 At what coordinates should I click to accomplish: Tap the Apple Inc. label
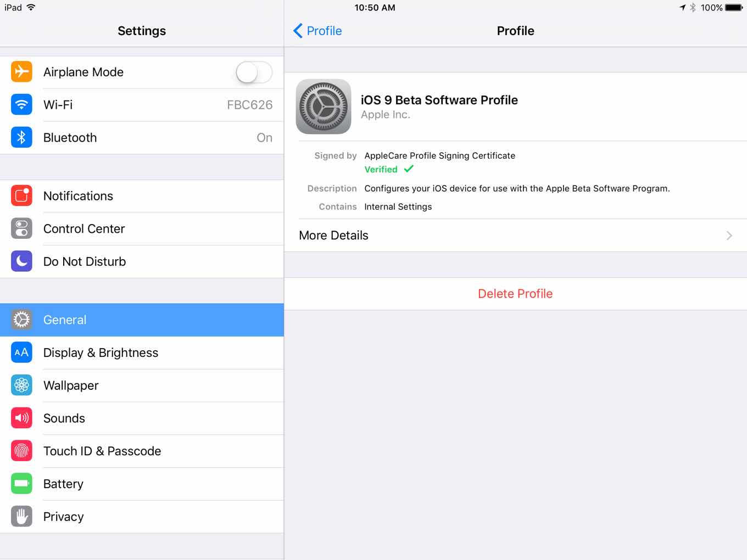tap(385, 115)
